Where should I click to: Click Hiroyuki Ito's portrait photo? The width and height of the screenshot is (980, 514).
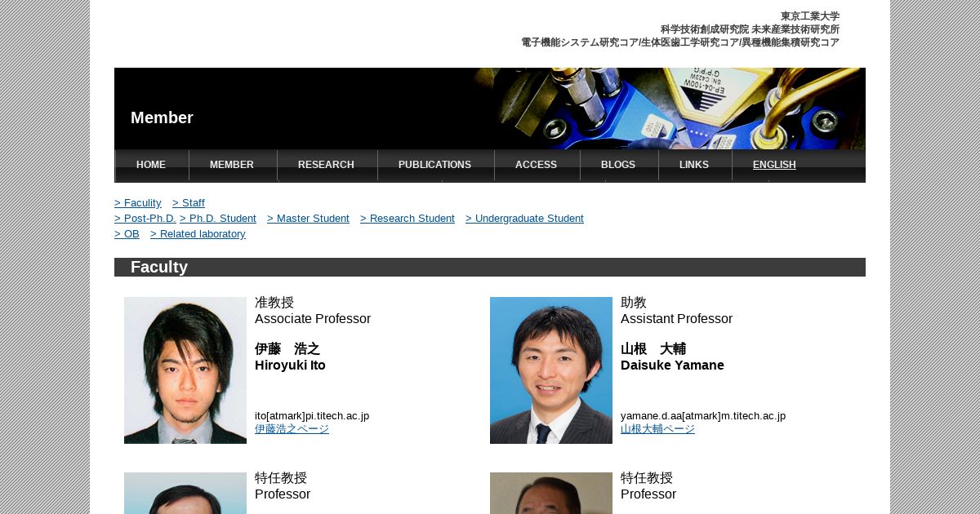185,370
